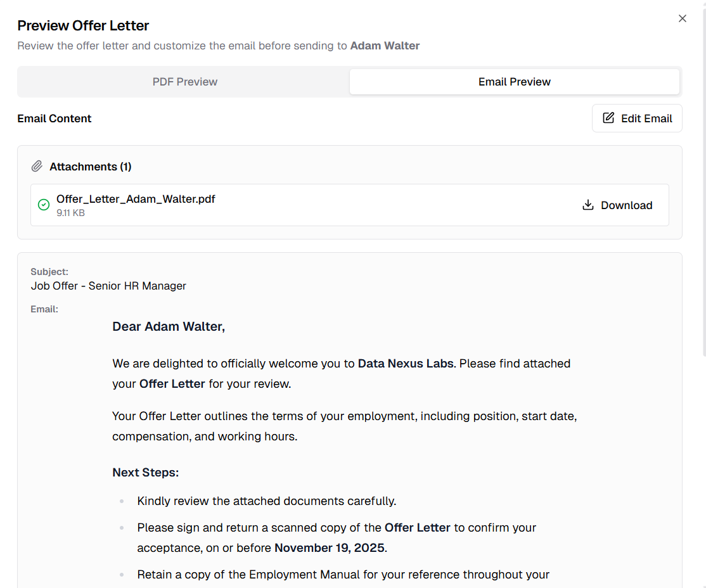Close the Preview Offer Letter dialog
The height and width of the screenshot is (588, 706).
683,18
